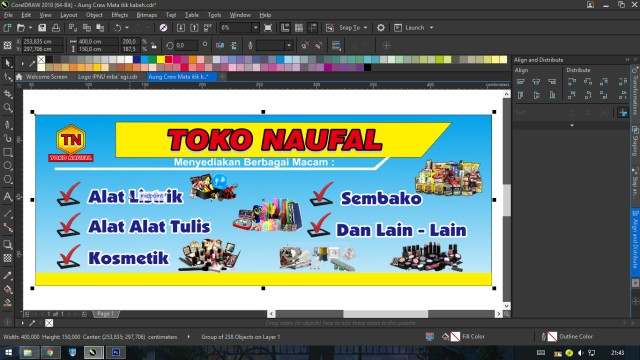Click the Export icon in toolbar
Viewport: 640px width, 360px height.
pos(194,28)
